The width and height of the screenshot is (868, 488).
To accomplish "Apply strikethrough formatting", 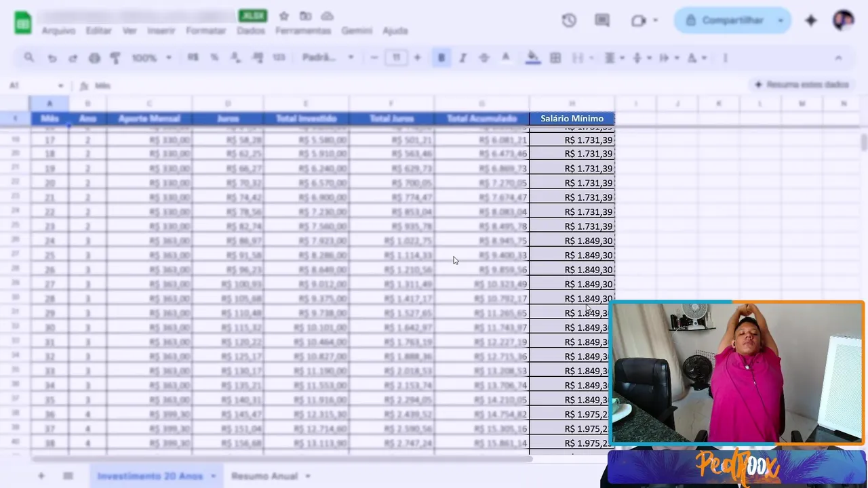I will [x=484, y=58].
